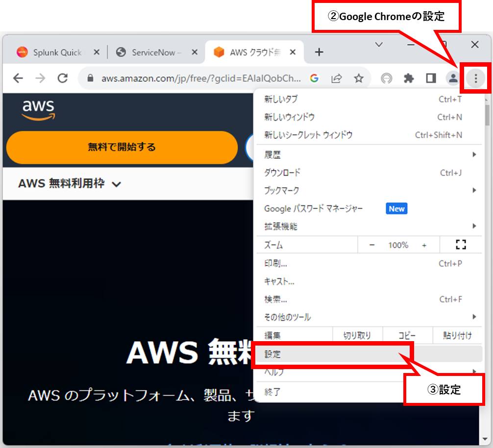Expand the 拡張機能 submenu
The height and width of the screenshot is (448, 493).
click(x=369, y=226)
